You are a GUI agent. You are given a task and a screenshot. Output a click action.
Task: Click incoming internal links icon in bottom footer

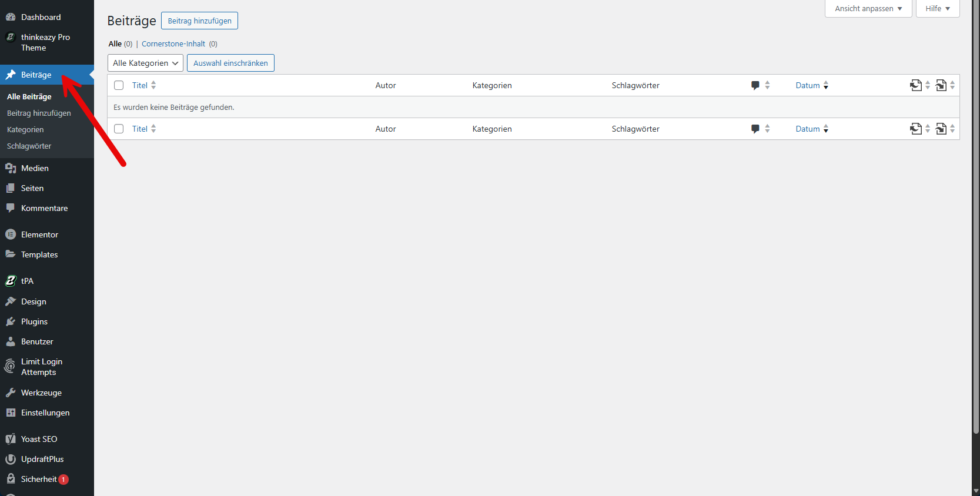[941, 129]
